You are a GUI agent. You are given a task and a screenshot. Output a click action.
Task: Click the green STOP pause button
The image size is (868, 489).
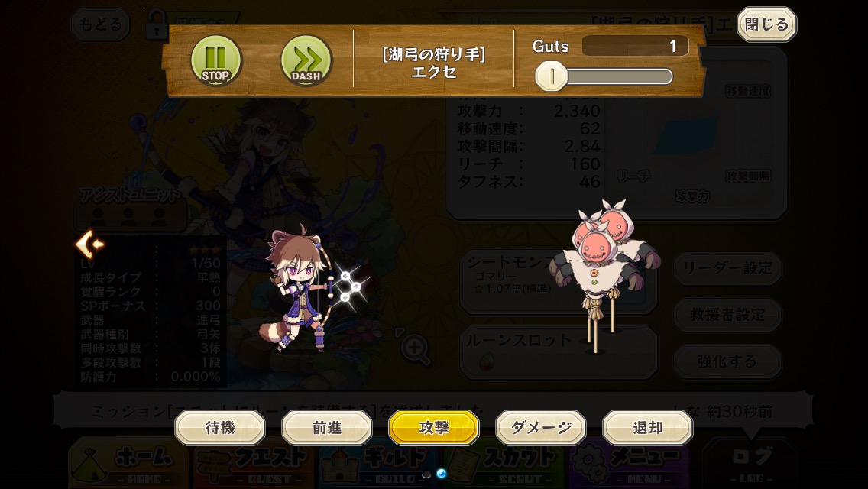coord(216,60)
